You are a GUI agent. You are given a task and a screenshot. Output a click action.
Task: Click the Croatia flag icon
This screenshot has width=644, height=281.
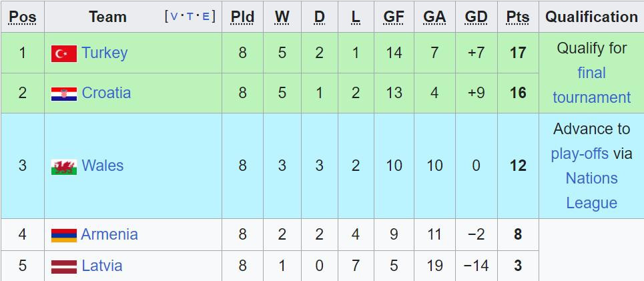[63, 93]
